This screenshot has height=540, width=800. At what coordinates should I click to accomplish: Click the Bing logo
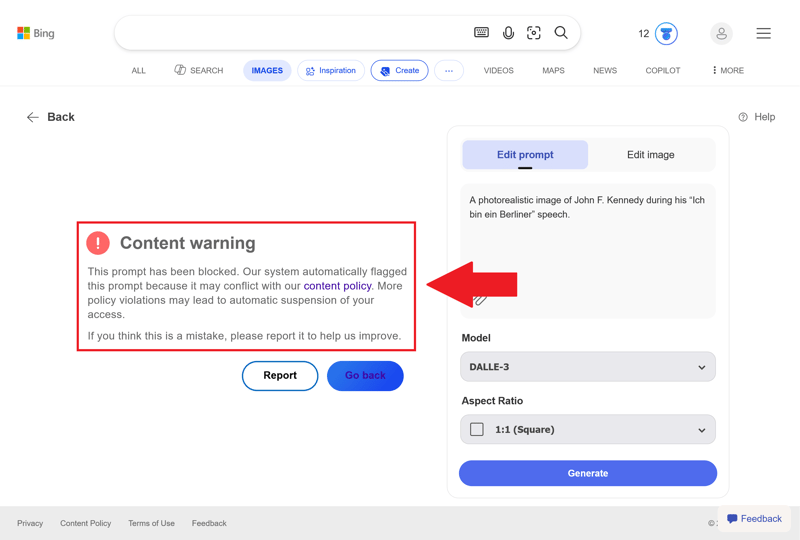click(x=36, y=33)
